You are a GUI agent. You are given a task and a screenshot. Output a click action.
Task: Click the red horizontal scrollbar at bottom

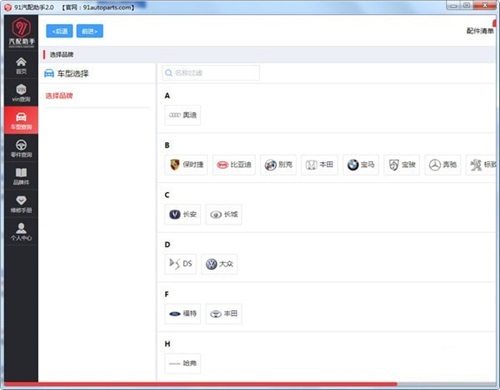(x=201, y=384)
